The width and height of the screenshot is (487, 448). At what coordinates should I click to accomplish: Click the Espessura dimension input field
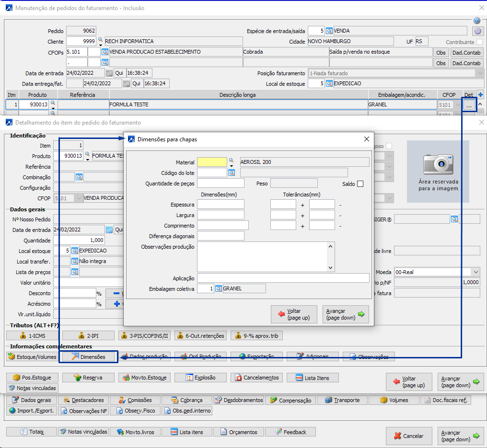coord(220,205)
